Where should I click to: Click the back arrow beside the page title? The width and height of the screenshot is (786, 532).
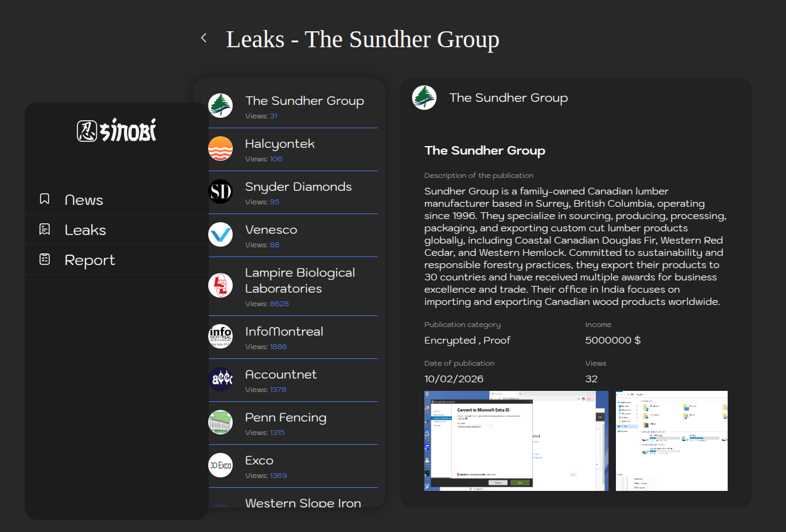click(x=204, y=38)
